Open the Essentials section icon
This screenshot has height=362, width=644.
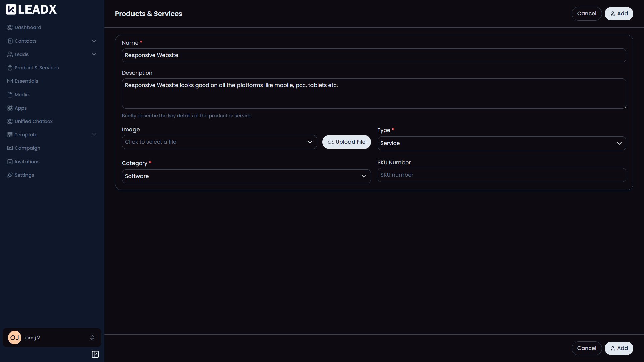[x=10, y=81]
